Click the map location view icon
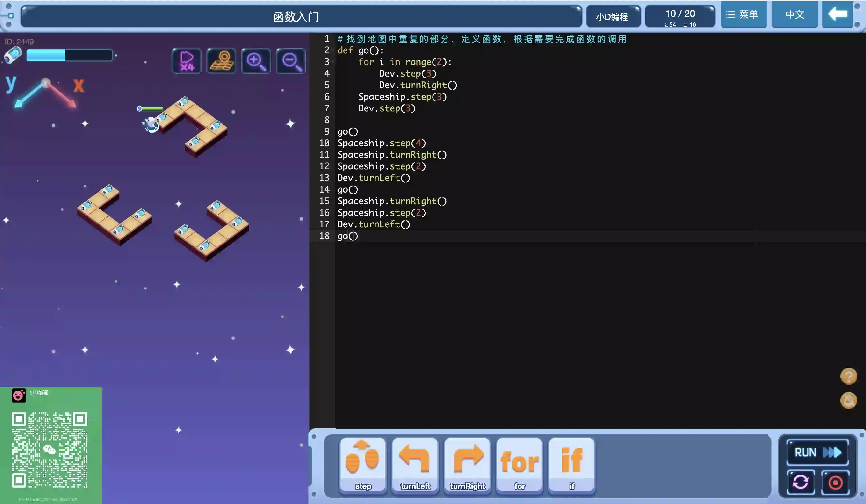The image size is (866, 504). [x=221, y=61]
